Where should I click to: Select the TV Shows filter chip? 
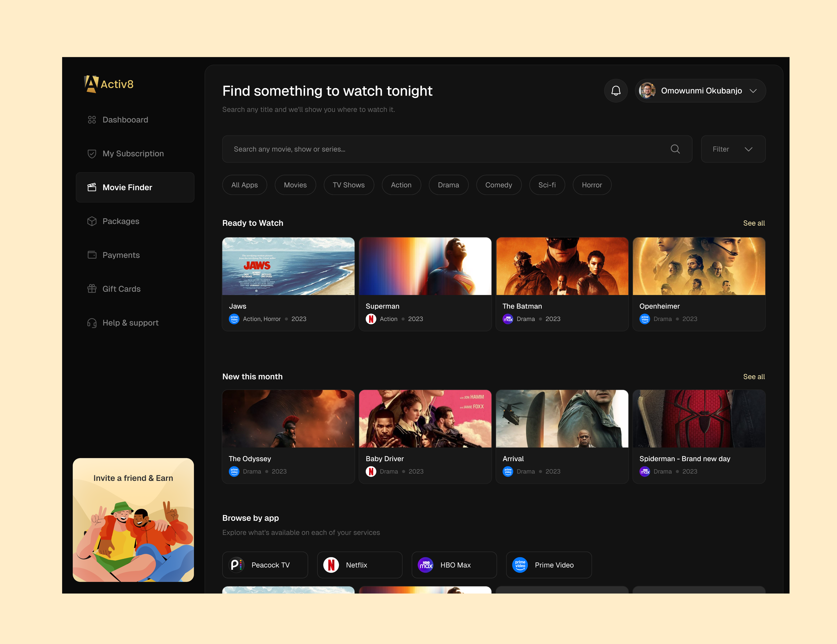pos(349,185)
